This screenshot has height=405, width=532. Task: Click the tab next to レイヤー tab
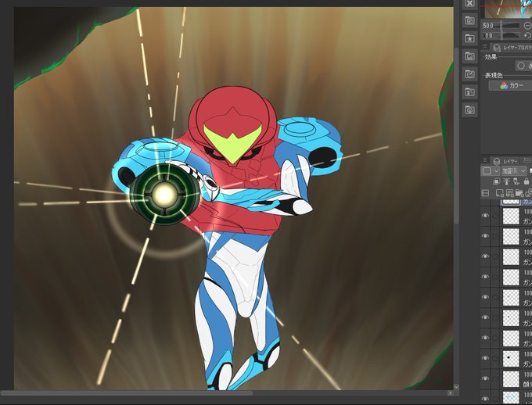coord(526,160)
